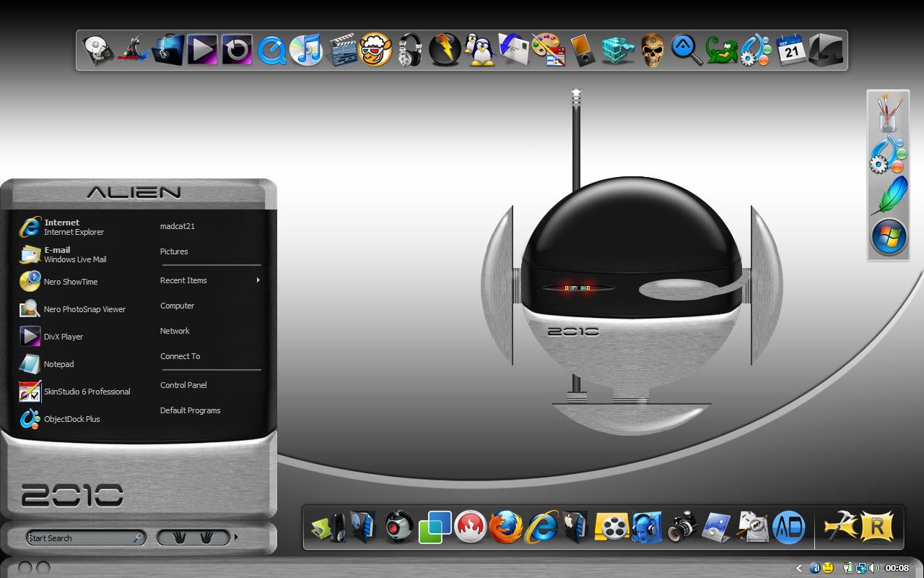The height and width of the screenshot is (578, 924).
Task: Launch the green cartoon lizard icon
Action: pos(722,51)
